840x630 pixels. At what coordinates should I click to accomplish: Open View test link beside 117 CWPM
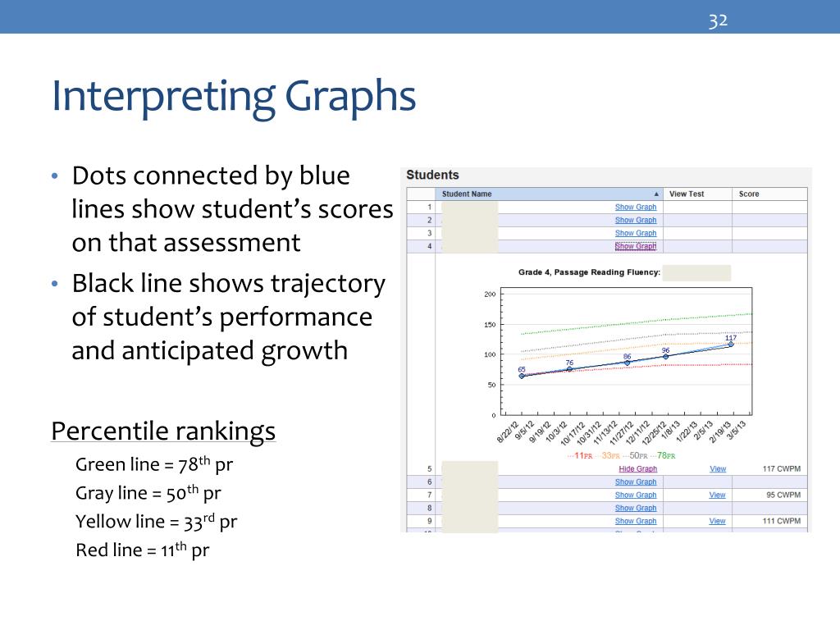[717, 468]
